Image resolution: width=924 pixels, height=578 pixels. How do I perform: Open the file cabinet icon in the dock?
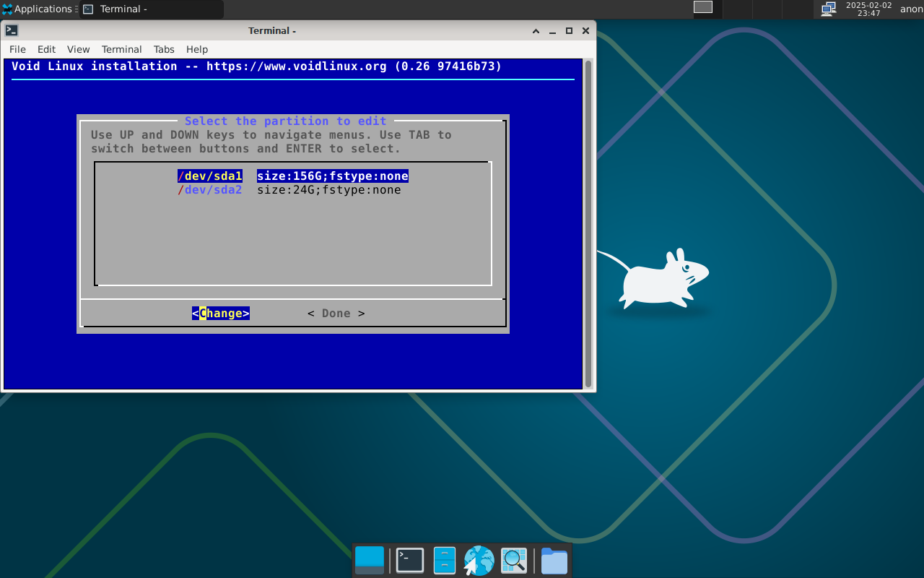(x=445, y=561)
